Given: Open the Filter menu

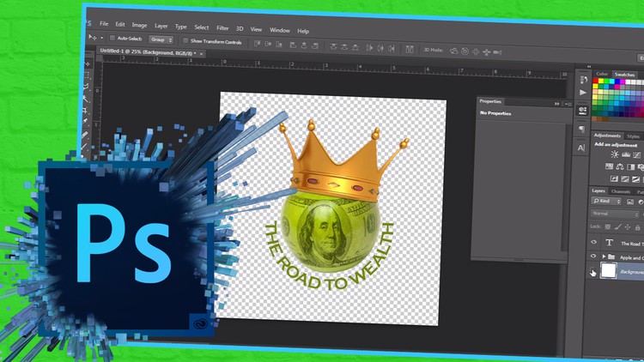Looking at the screenshot, I should coord(222,28).
